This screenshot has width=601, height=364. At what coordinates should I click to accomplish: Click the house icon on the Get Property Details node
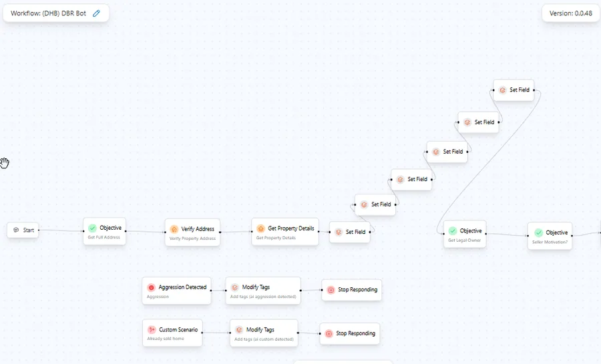tap(260, 228)
